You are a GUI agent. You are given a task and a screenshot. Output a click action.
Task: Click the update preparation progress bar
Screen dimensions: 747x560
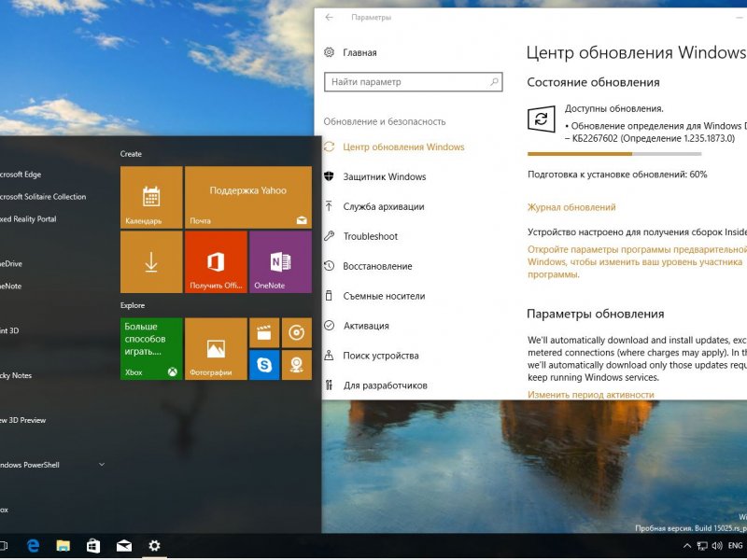614,154
